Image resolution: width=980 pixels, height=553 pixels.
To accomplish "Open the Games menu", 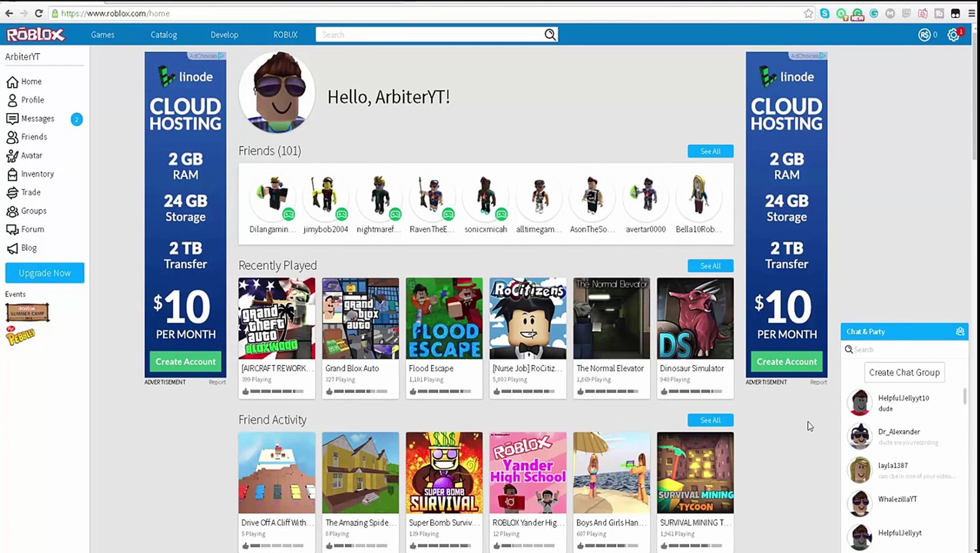I will pos(102,35).
